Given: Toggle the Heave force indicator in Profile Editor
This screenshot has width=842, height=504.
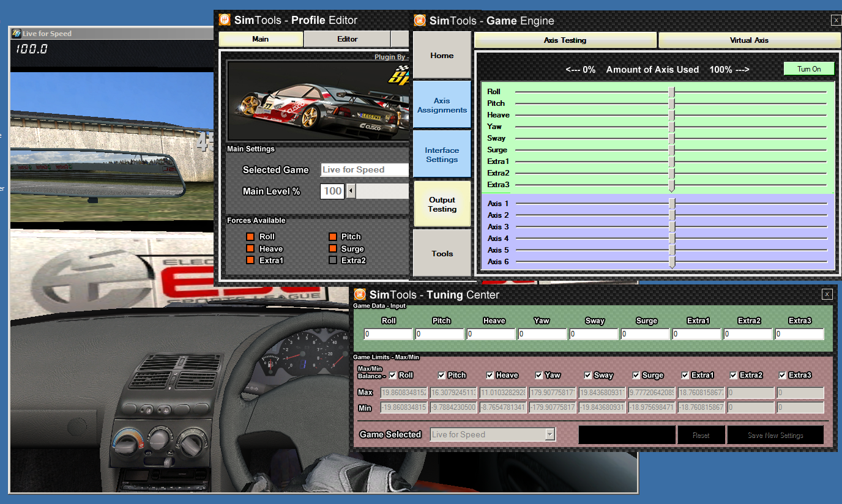Looking at the screenshot, I should point(250,248).
